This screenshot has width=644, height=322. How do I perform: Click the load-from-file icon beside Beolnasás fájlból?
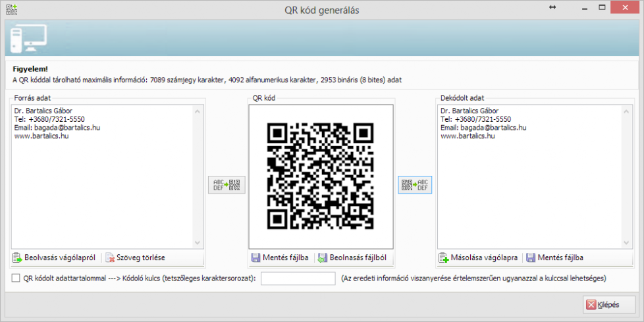tap(323, 258)
